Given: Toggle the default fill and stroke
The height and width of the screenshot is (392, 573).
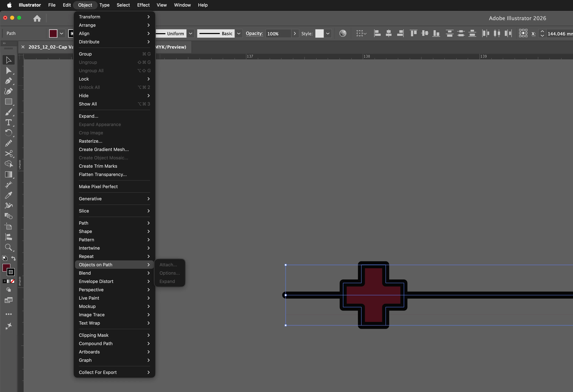Looking at the screenshot, I should click(5, 258).
